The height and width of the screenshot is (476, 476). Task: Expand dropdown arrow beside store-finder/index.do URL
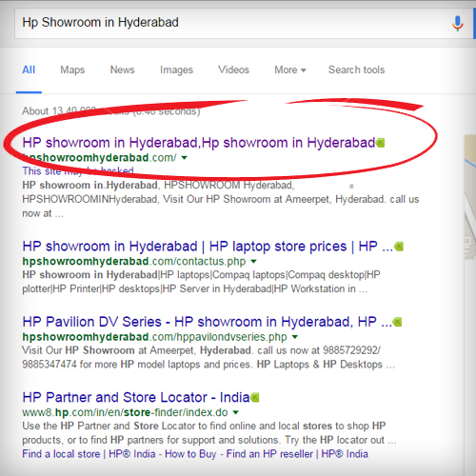pyautogui.click(x=235, y=412)
